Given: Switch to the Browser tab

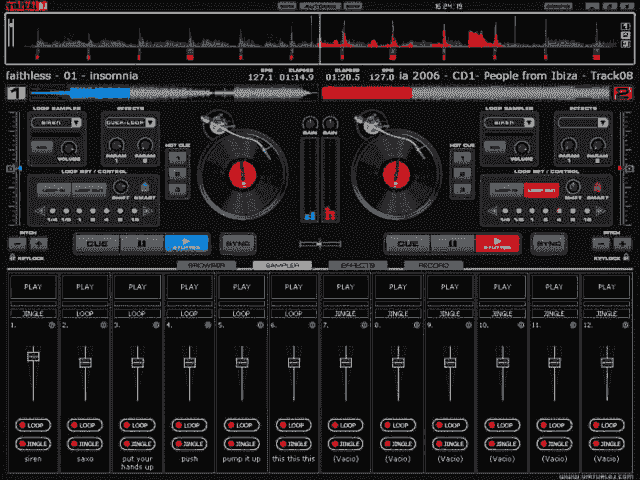Looking at the screenshot, I should 207,265.
